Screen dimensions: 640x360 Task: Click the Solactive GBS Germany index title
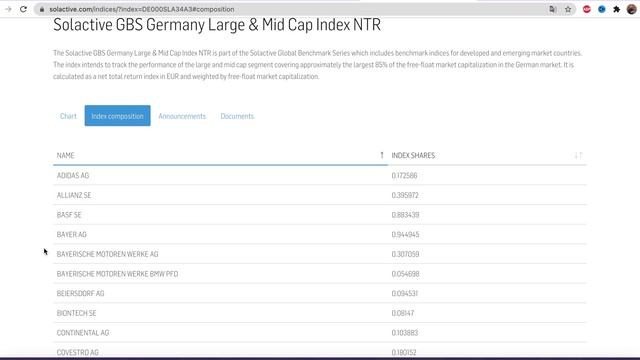(217, 24)
